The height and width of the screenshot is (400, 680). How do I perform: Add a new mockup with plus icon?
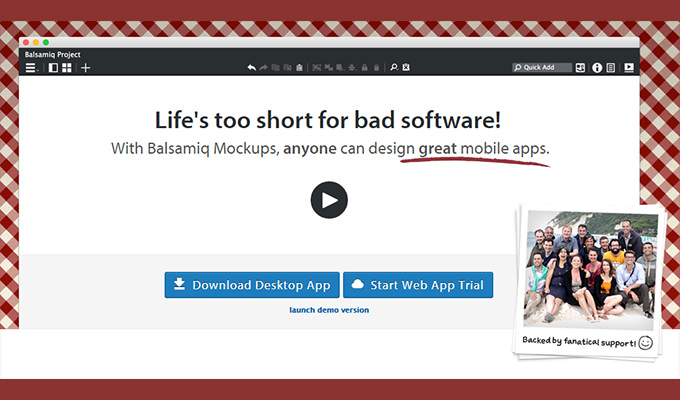click(x=86, y=68)
